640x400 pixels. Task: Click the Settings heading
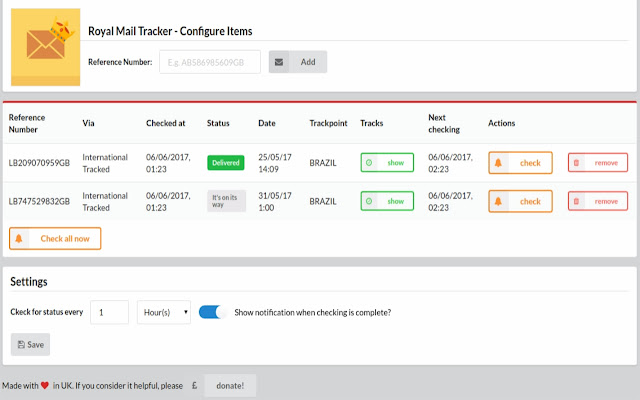coord(29,282)
